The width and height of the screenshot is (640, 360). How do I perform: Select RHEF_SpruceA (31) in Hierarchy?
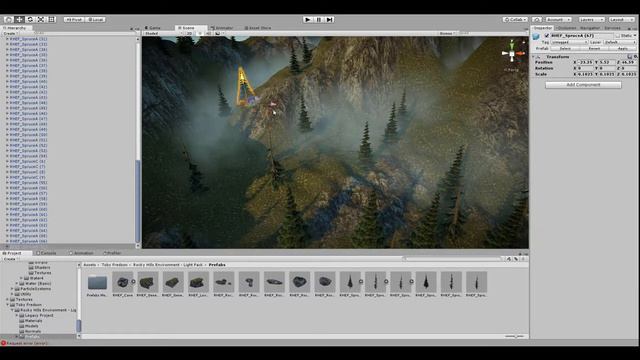click(x=28, y=39)
